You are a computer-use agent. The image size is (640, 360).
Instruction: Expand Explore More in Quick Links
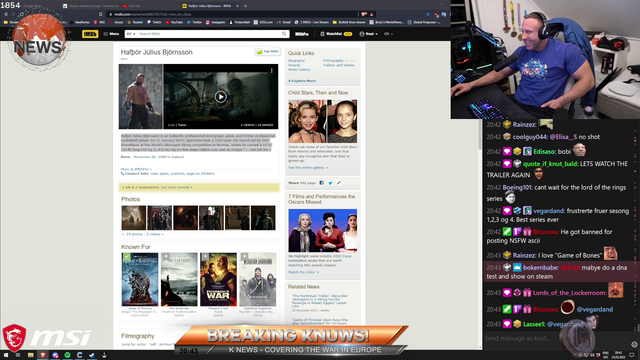click(x=302, y=81)
